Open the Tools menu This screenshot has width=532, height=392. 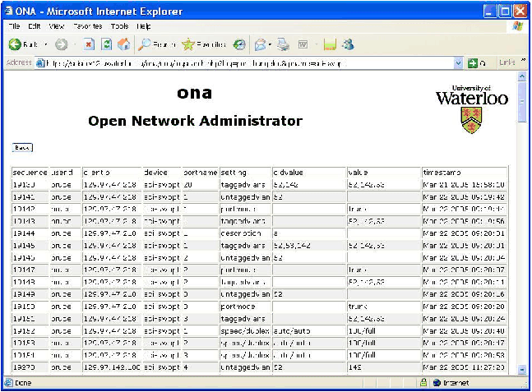pos(119,26)
